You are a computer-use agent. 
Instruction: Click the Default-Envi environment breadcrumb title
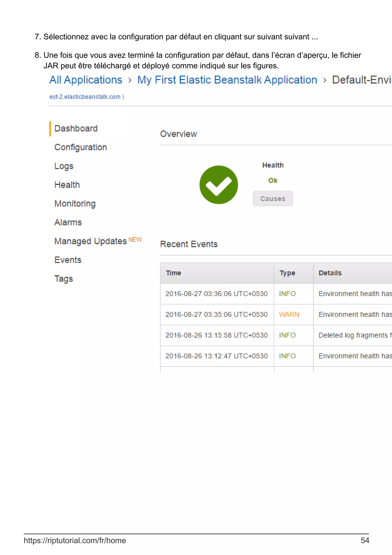[x=362, y=80]
